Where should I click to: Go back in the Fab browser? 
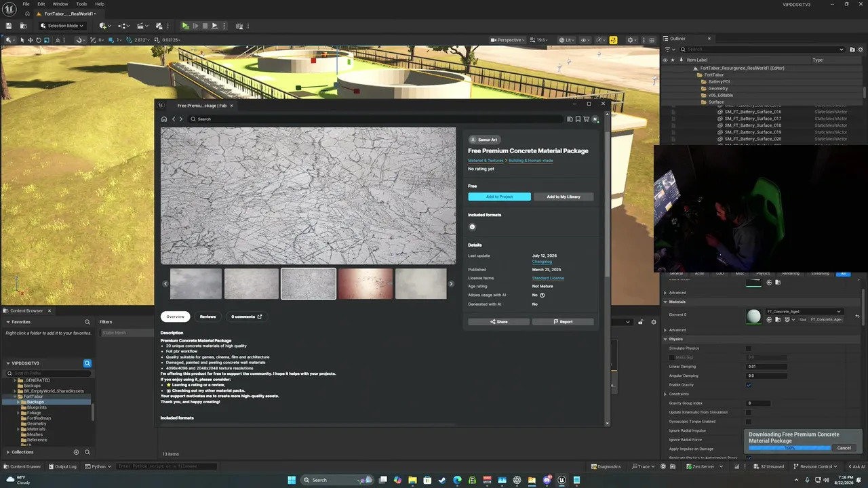(x=174, y=119)
